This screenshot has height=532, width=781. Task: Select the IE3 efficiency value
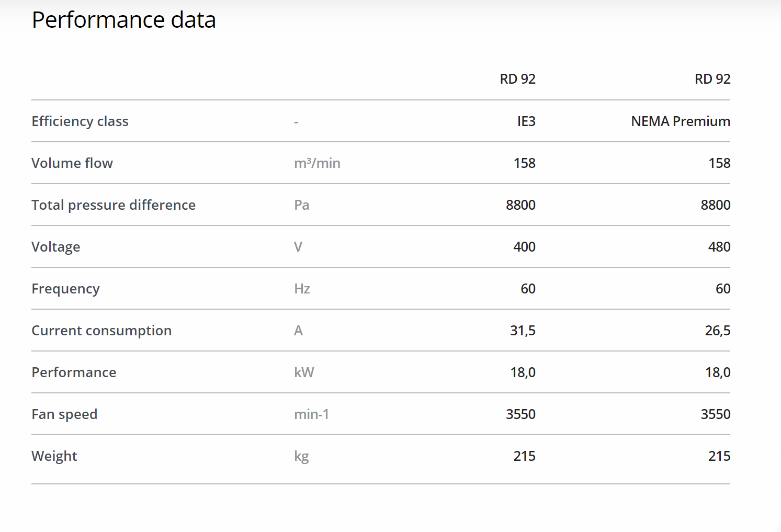point(526,121)
